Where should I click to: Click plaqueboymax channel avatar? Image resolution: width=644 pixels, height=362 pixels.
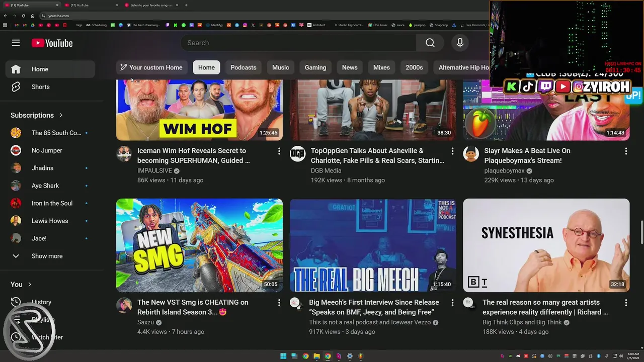[x=471, y=154]
